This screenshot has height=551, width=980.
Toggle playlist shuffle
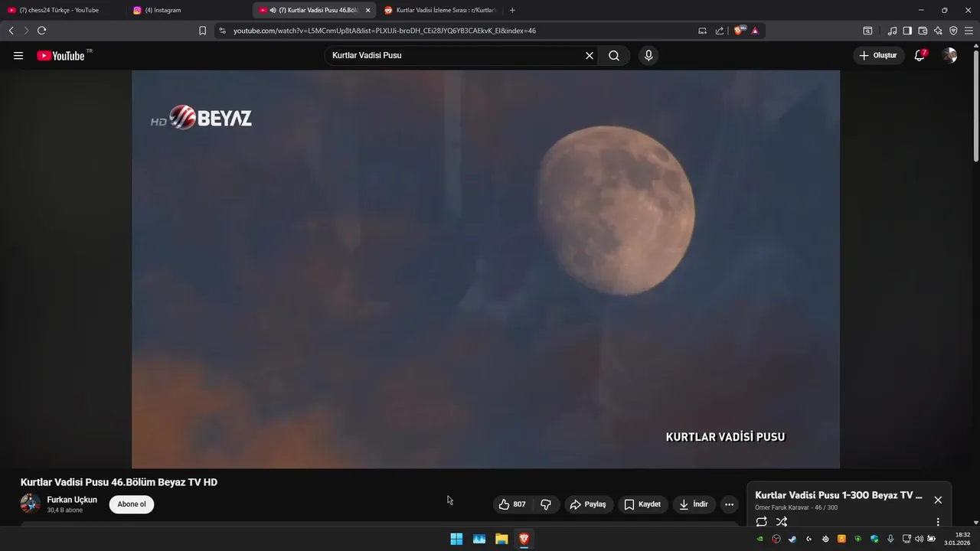tap(782, 522)
